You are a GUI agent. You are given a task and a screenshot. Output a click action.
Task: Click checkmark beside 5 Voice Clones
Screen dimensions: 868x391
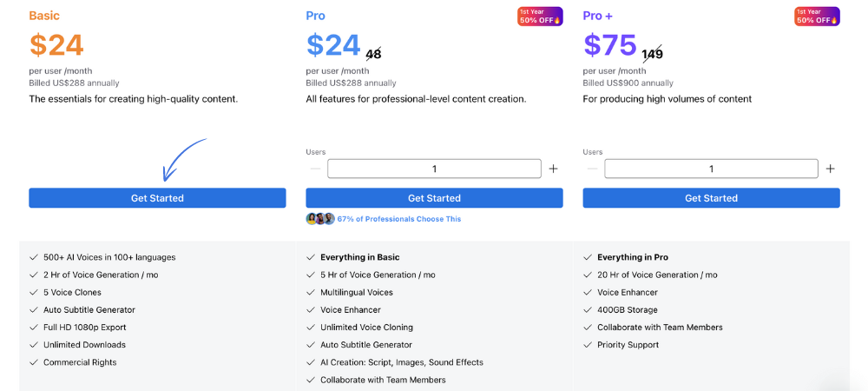coord(33,293)
